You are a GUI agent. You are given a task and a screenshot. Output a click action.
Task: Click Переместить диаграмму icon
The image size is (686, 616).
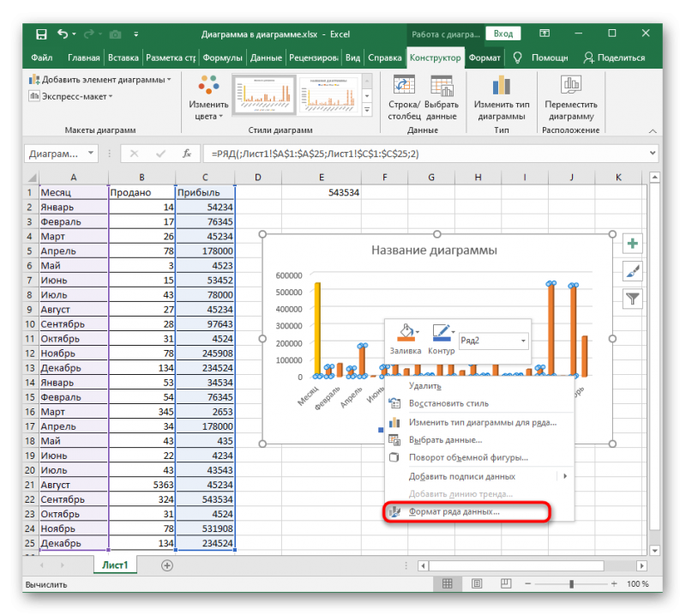[571, 85]
